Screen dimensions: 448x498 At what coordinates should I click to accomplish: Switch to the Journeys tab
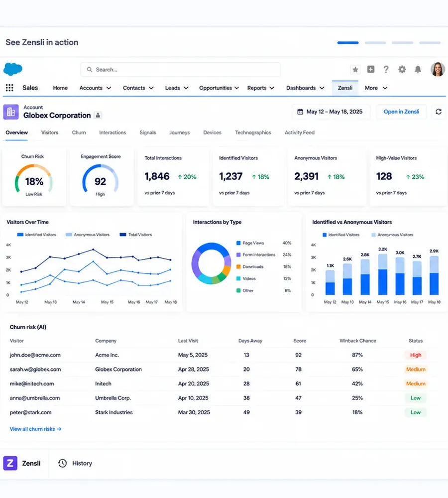pos(179,132)
